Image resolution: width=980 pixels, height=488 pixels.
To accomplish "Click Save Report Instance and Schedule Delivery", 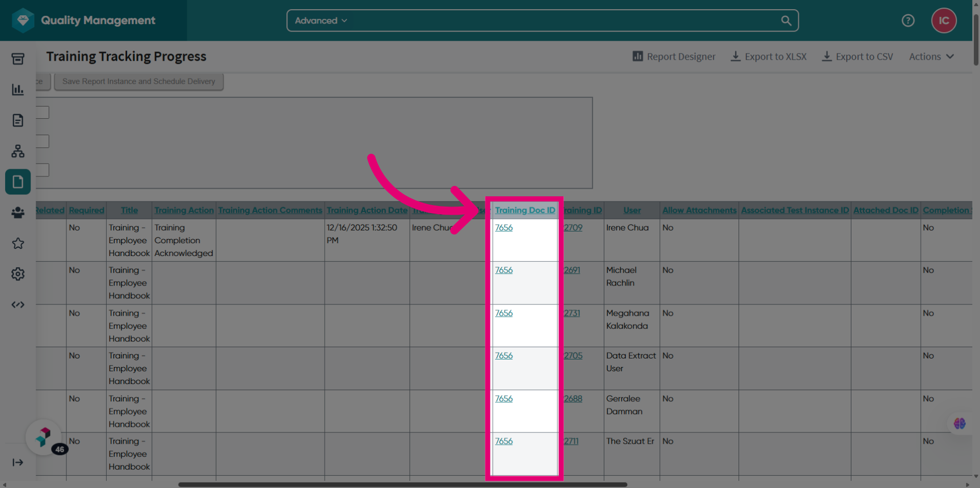I will [x=139, y=82].
